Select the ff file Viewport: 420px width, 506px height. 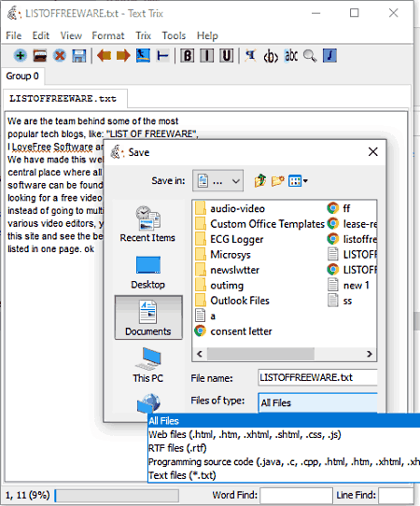point(339,208)
